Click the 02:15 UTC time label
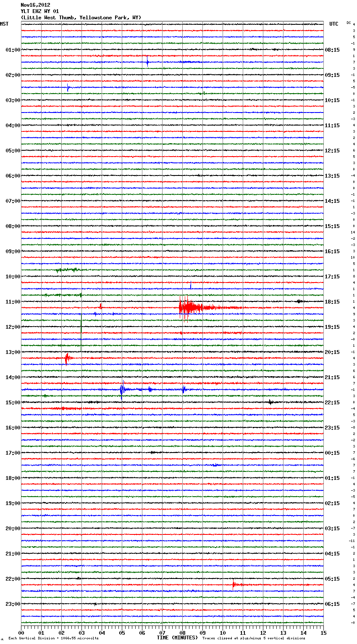Image resolution: width=357 pixels, height=644 pixels. (332, 503)
